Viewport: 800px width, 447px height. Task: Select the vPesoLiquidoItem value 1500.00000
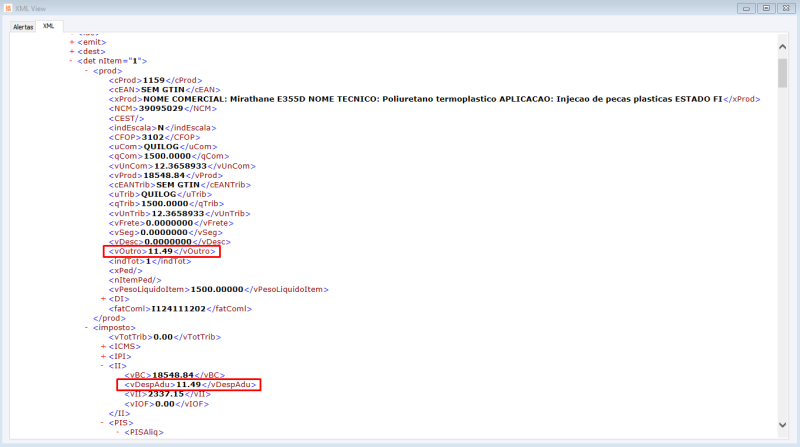217,289
